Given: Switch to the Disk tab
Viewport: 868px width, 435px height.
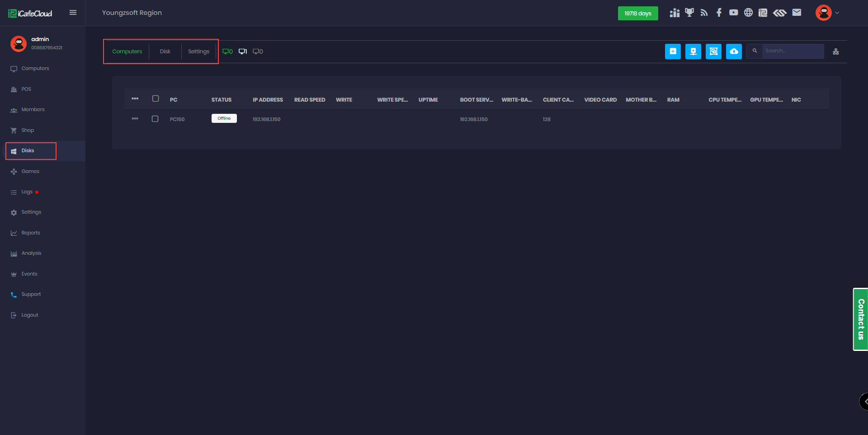Looking at the screenshot, I should [x=165, y=51].
